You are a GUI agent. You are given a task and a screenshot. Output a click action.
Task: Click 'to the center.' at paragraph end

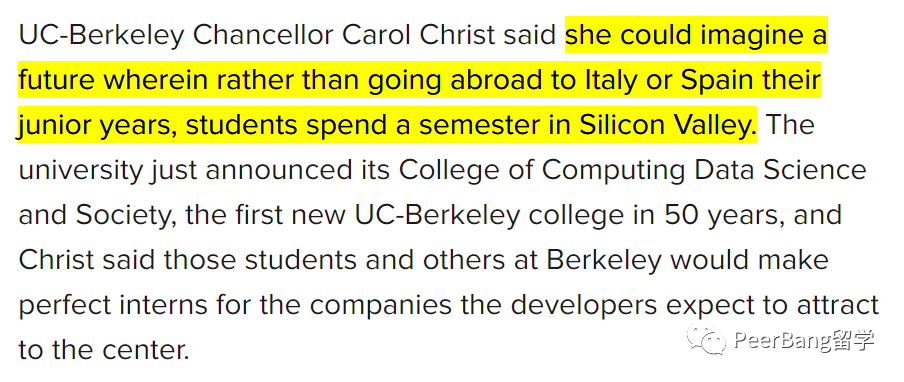[104, 350]
